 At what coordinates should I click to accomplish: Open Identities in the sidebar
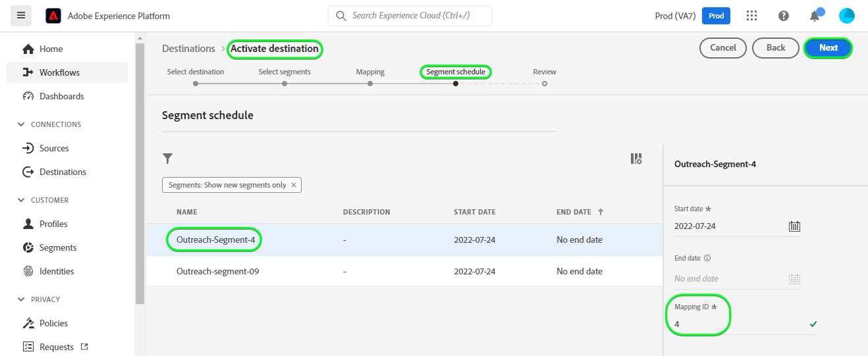(67, 271)
